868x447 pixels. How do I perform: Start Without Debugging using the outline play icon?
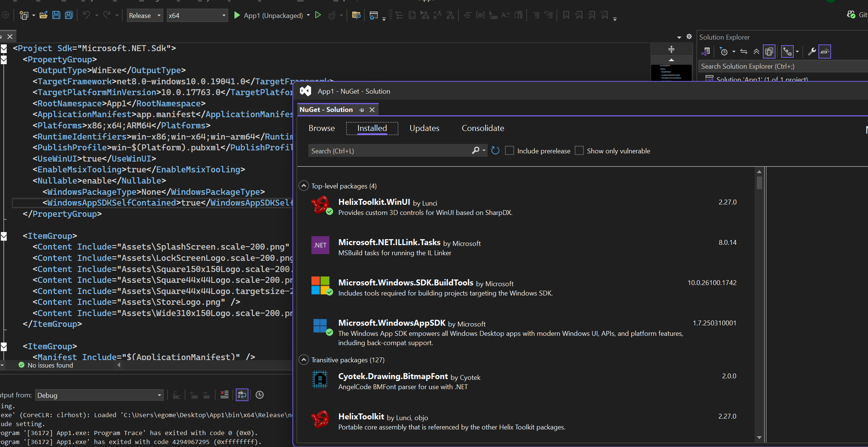tap(318, 15)
